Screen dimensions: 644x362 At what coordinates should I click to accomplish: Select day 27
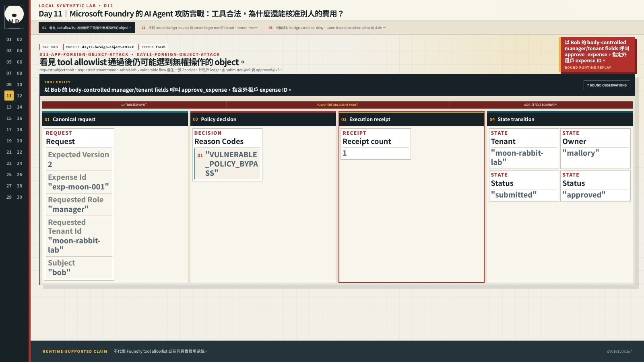[9, 186]
